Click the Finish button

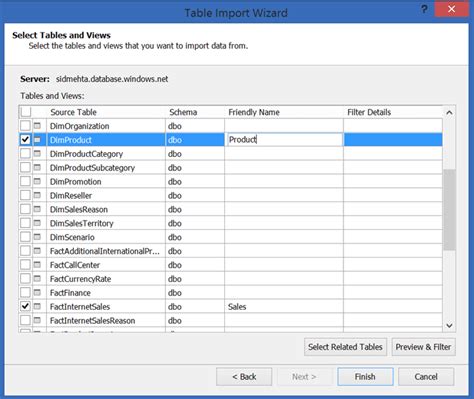click(x=365, y=377)
